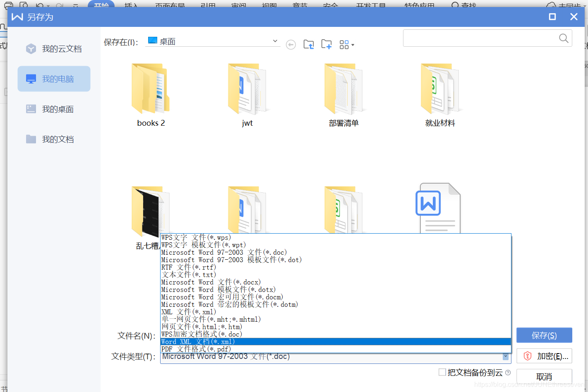Close the 另存为 dialog
This screenshot has height=392, width=588.
click(574, 17)
